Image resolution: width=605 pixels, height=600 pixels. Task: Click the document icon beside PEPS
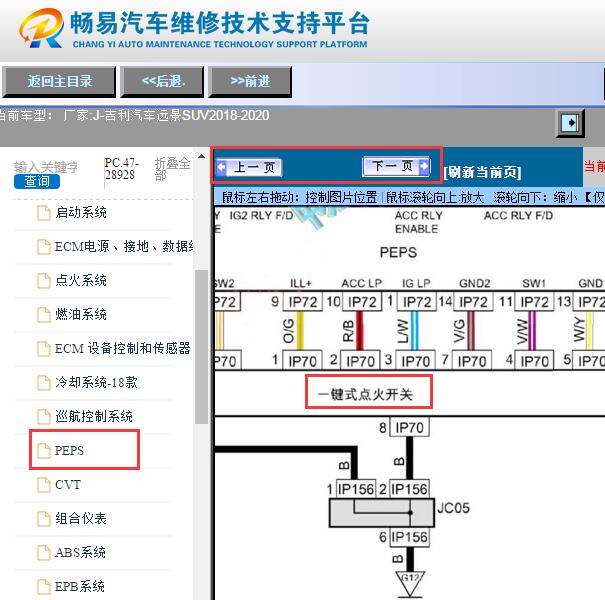pos(44,450)
